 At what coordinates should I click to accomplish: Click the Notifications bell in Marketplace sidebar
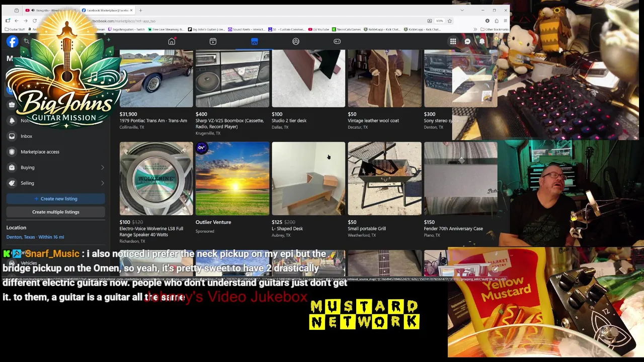pyautogui.click(x=12, y=121)
